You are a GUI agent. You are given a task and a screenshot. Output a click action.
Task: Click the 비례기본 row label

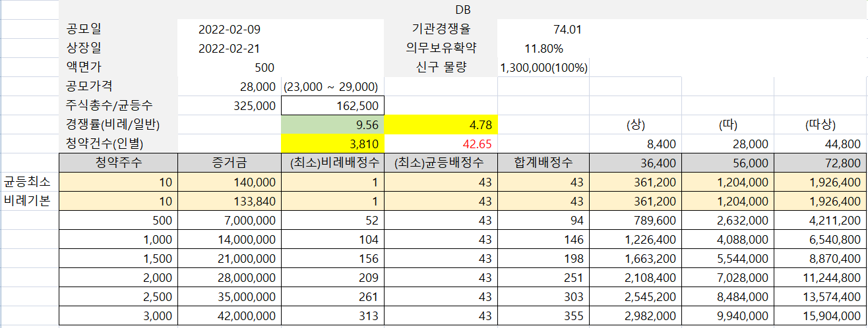pos(26,202)
